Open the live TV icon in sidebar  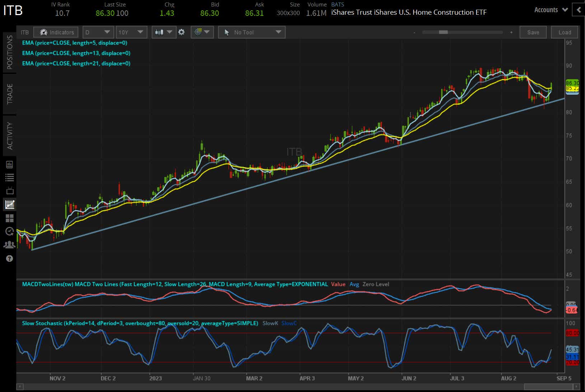click(x=10, y=191)
